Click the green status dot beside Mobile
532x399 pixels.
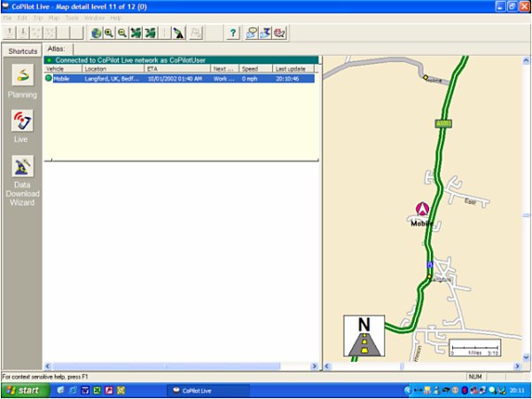point(49,78)
